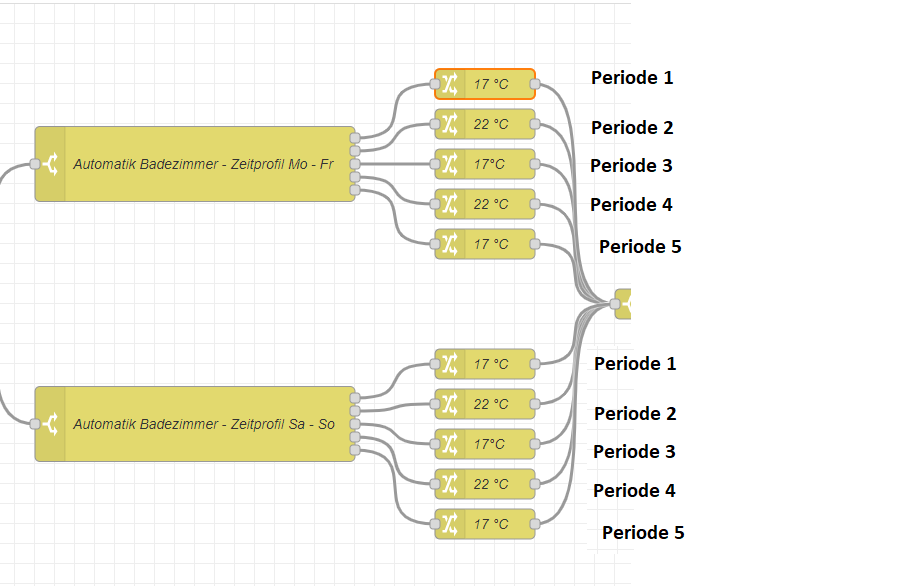
Task: Click the input port of the Zeitprofil Mo - Fr node
Action: (x=35, y=164)
